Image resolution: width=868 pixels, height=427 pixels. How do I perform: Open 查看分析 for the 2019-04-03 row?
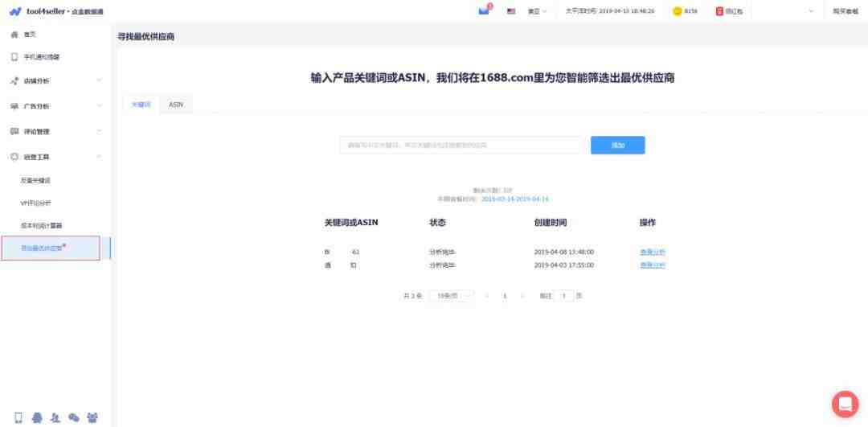pos(653,265)
